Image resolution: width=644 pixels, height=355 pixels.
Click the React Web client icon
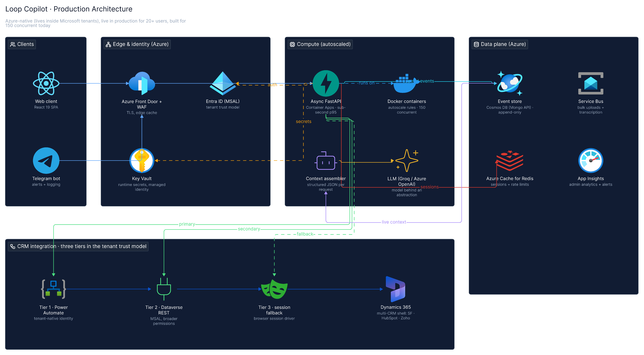[x=46, y=83]
